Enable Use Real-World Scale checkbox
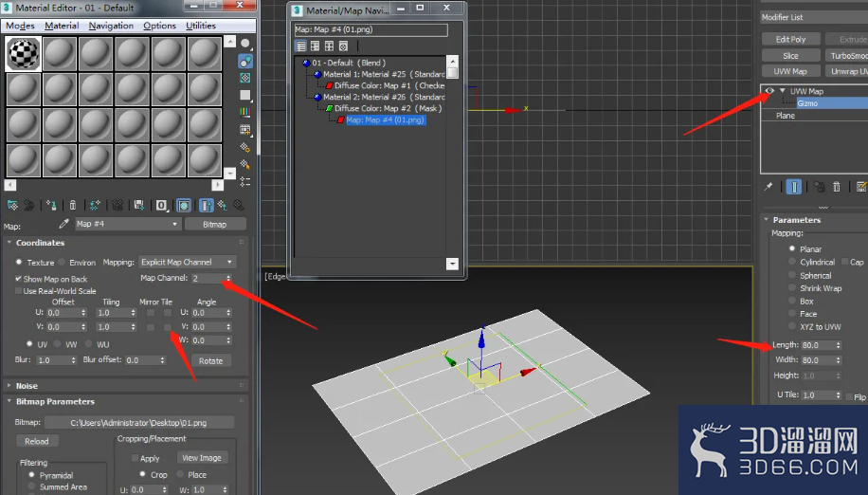This screenshot has width=868, height=495. [x=18, y=291]
